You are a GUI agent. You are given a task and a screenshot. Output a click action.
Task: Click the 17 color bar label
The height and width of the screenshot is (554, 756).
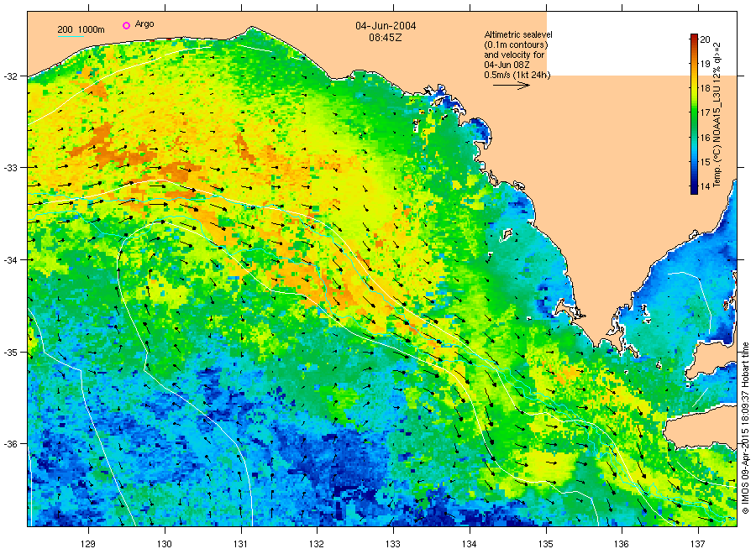[705, 112]
